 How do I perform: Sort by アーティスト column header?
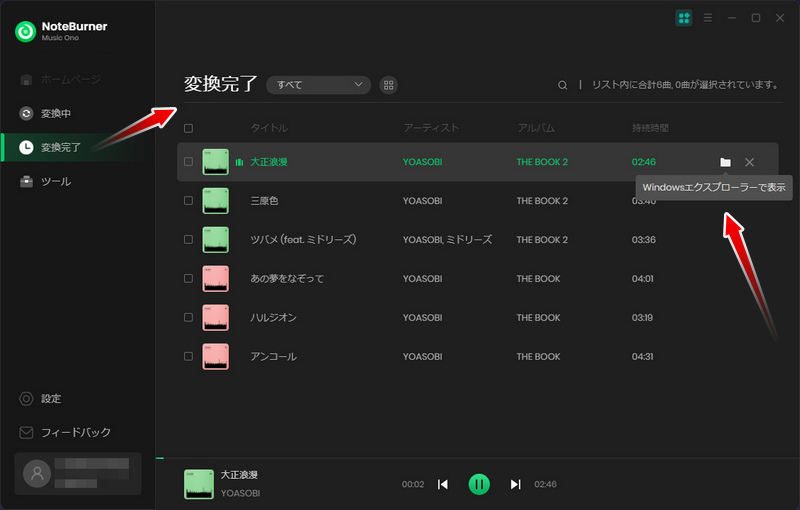[x=431, y=128]
